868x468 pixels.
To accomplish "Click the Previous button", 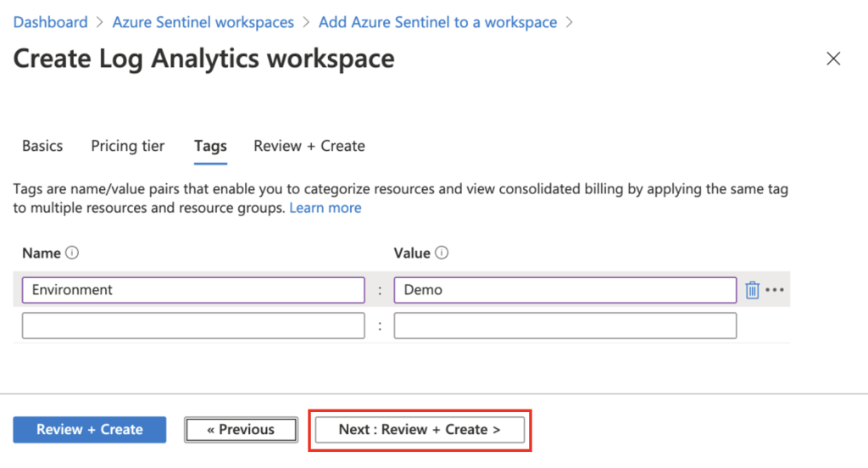I will [x=241, y=430].
